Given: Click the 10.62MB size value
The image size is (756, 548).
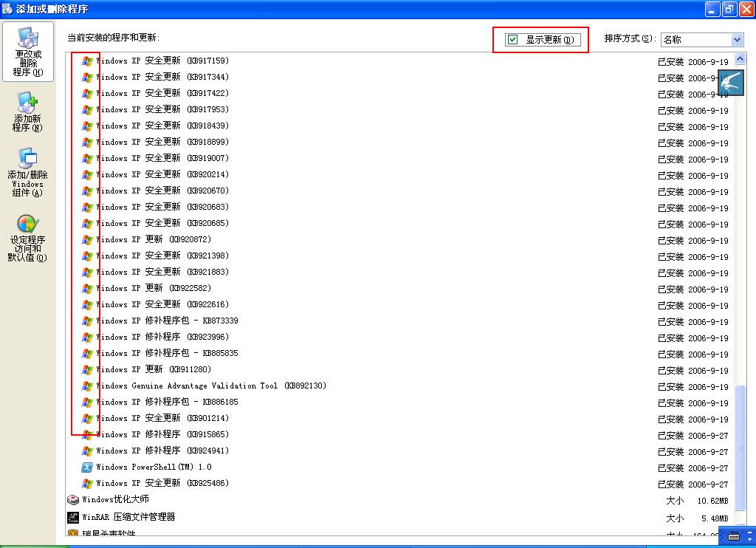Looking at the screenshot, I should 712,501.
